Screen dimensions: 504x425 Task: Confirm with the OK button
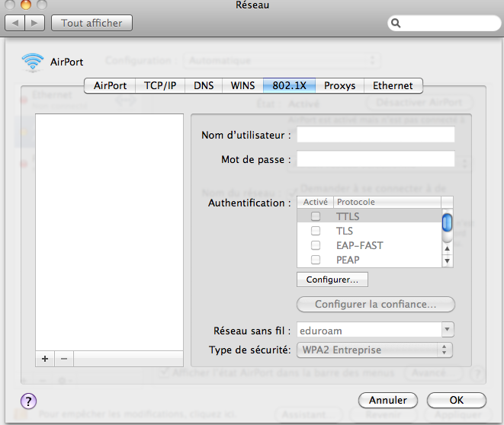click(457, 401)
